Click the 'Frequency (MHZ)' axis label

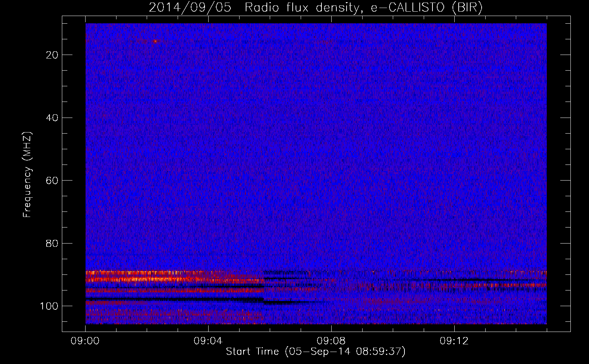(27, 175)
